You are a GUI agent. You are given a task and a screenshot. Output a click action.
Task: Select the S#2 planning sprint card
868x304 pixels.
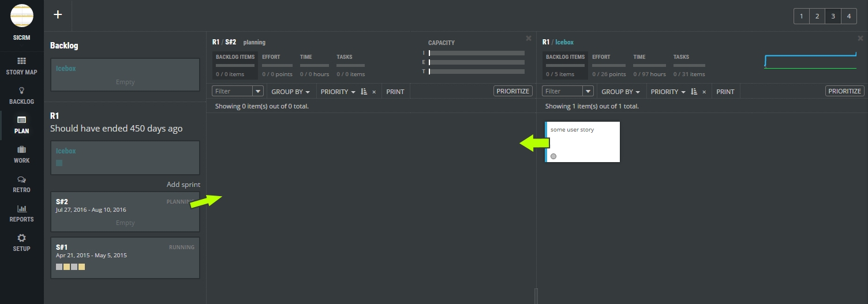(125, 212)
